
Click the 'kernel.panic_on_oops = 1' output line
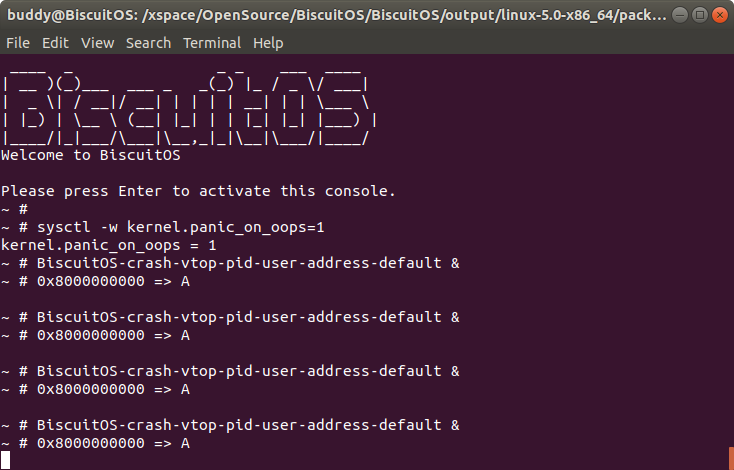tap(108, 245)
